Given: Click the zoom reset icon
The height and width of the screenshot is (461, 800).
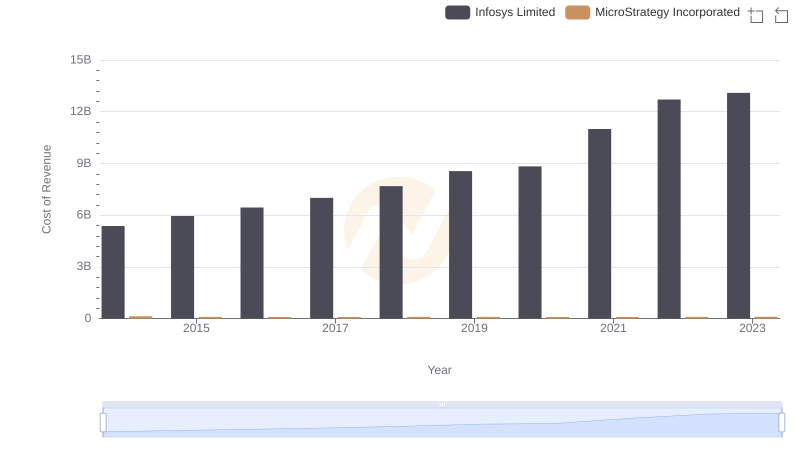Looking at the screenshot, I should (781, 15).
